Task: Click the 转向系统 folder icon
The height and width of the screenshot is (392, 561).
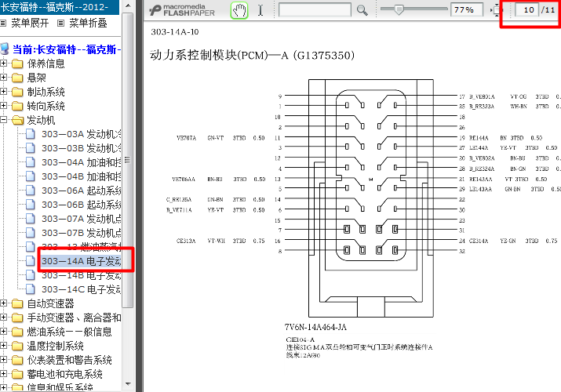Action: [x=17, y=106]
